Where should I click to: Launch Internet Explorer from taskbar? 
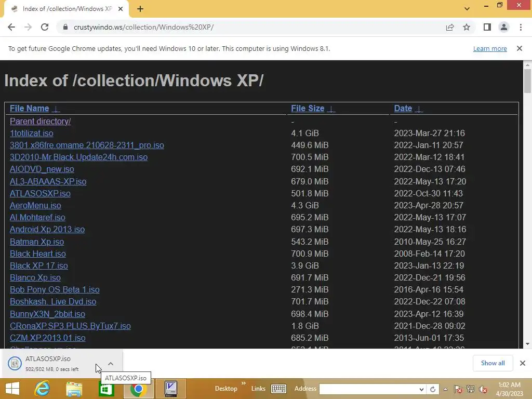(42, 389)
